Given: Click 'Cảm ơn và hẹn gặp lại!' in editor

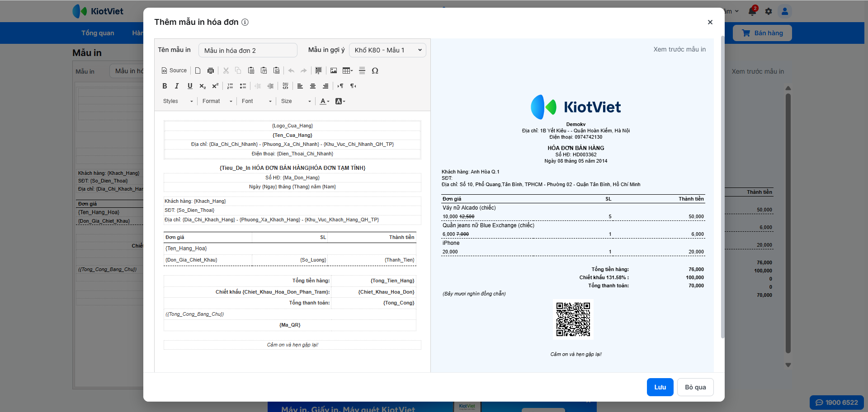Looking at the screenshot, I should [292, 345].
